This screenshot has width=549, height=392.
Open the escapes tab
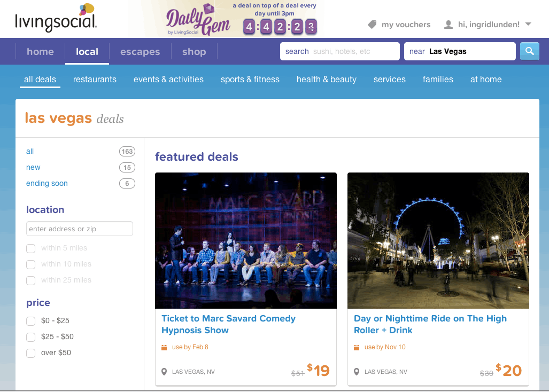click(x=140, y=52)
